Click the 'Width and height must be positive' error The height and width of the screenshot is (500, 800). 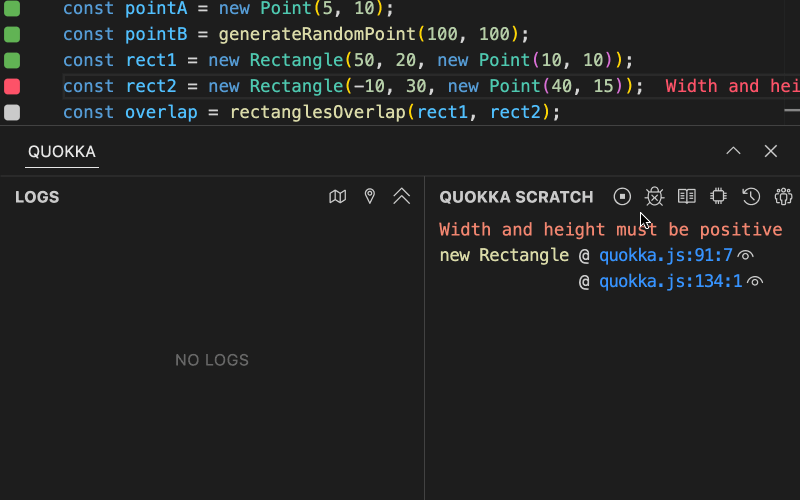click(x=611, y=230)
